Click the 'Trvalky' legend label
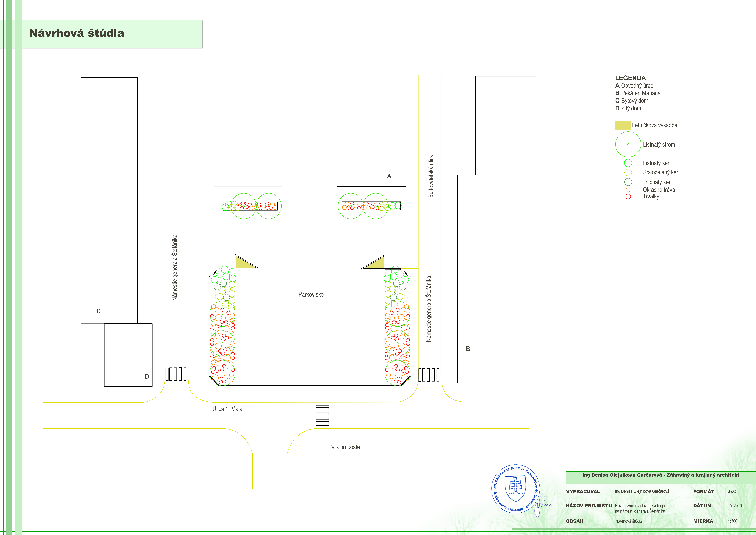Viewport: 756px width, 535px height. coord(651,196)
